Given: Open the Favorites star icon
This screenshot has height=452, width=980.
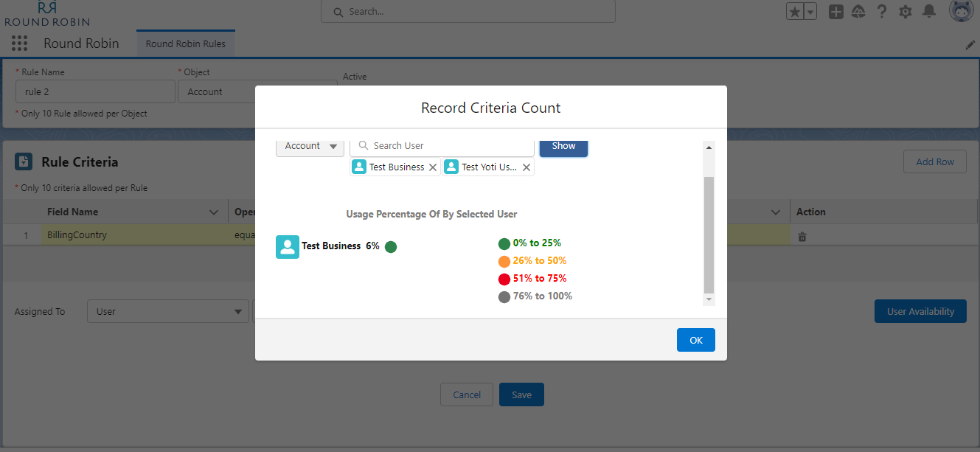Looking at the screenshot, I should (x=795, y=12).
